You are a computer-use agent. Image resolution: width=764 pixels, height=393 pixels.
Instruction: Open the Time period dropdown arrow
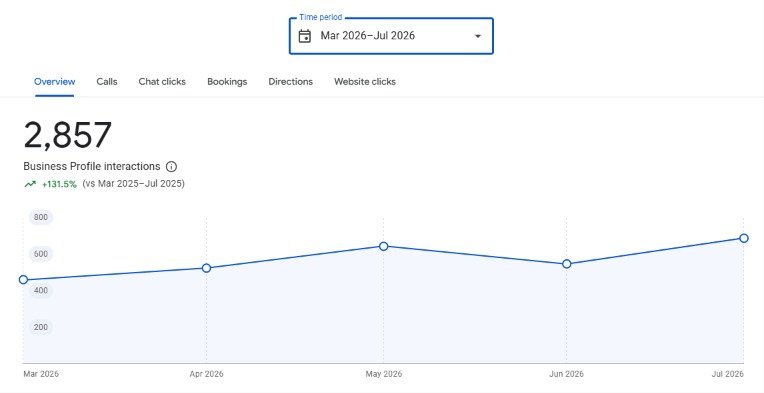click(478, 36)
